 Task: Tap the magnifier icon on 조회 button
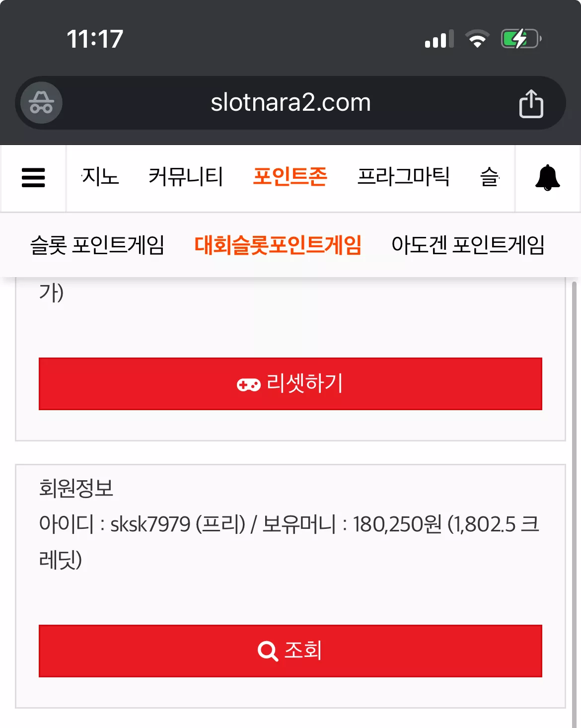[268, 651]
